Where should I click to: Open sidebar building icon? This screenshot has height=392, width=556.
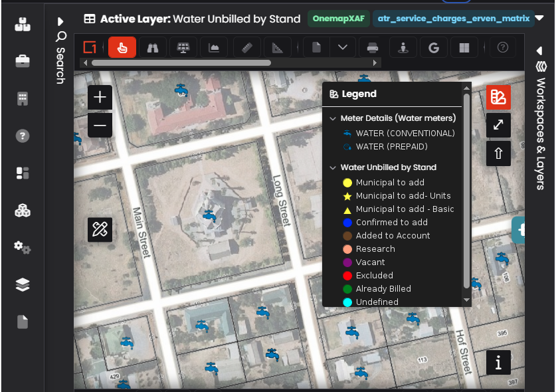click(23, 98)
